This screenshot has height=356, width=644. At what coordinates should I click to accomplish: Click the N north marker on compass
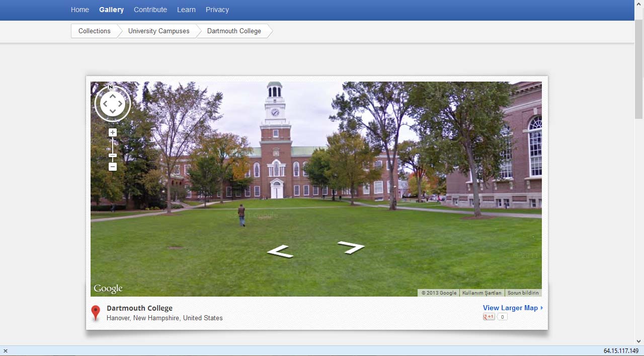[x=111, y=87]
